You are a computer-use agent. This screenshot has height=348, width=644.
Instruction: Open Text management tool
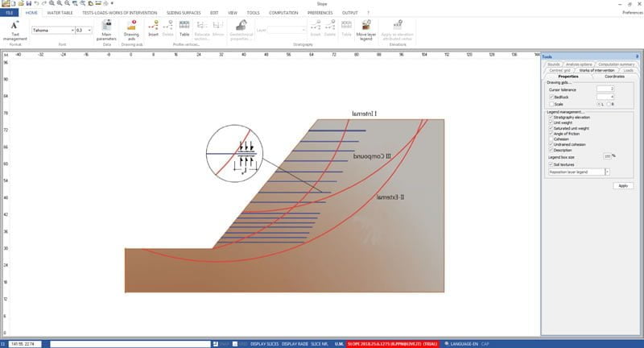pyautogui.click(x=14, y=30)
